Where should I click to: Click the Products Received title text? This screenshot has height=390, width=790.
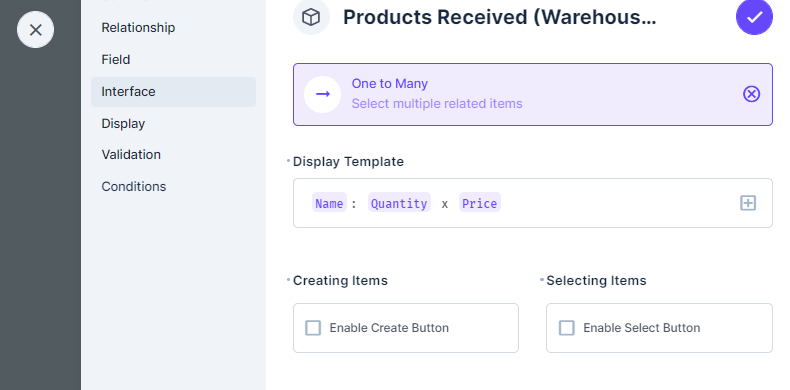[499, 17]
